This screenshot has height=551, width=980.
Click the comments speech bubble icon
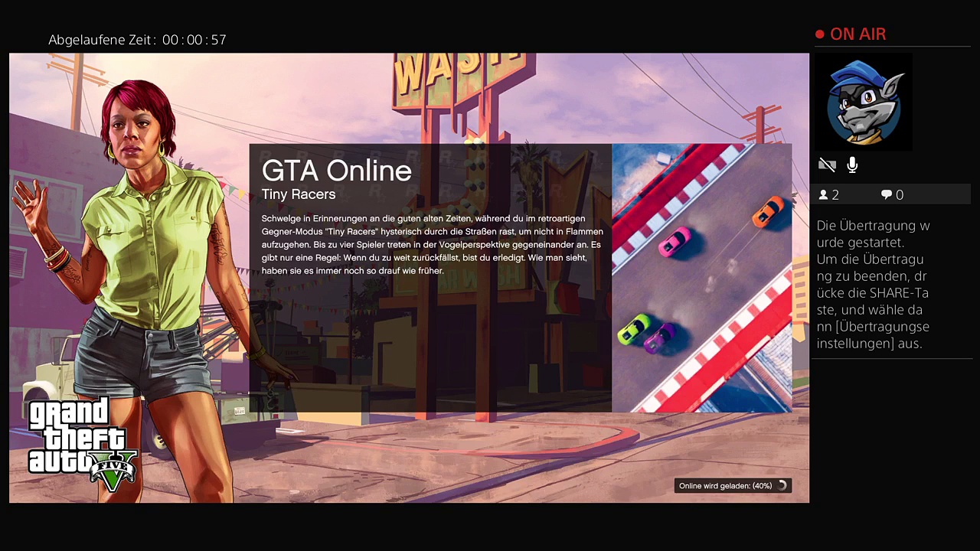(x=887, y=195)
